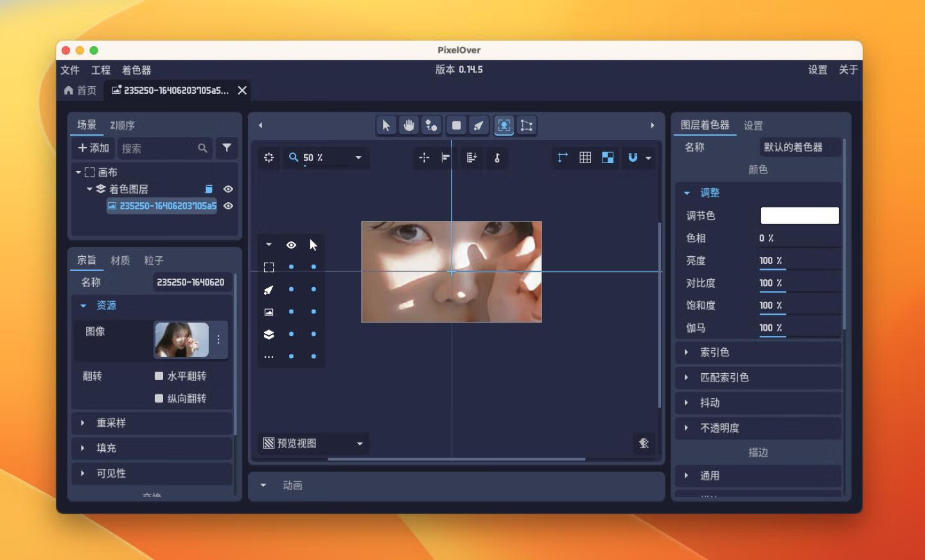Toggle the highlighted frame-select tool
Viewport: 925px width, 560px height.
click(504, 125)
